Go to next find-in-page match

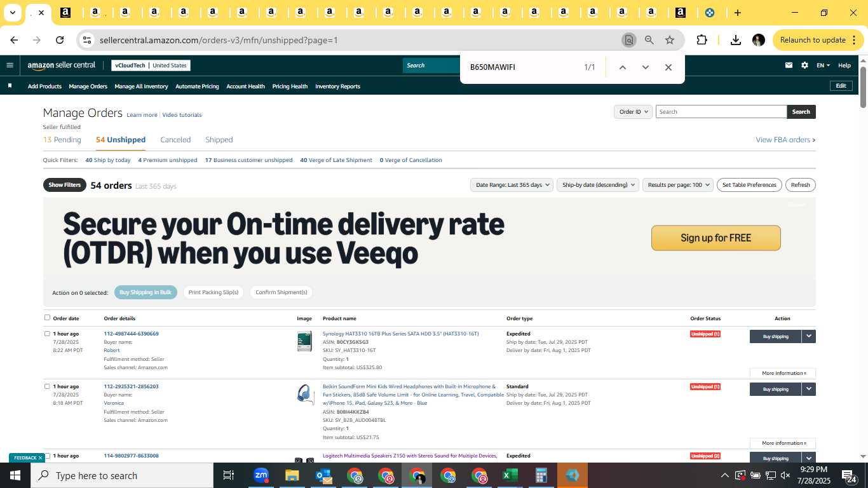(645, 67)
